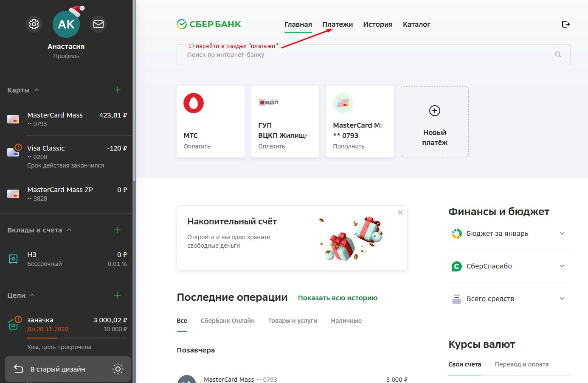Toggle light theme with sun icon

[118, 369]
